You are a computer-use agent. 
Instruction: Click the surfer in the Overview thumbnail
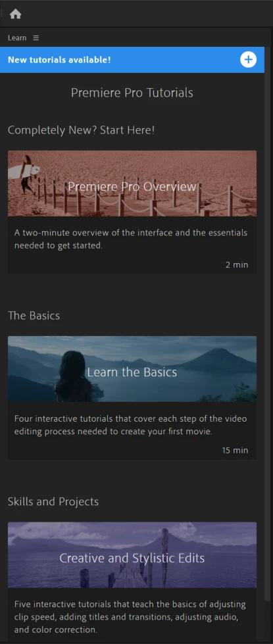point(26,173)
